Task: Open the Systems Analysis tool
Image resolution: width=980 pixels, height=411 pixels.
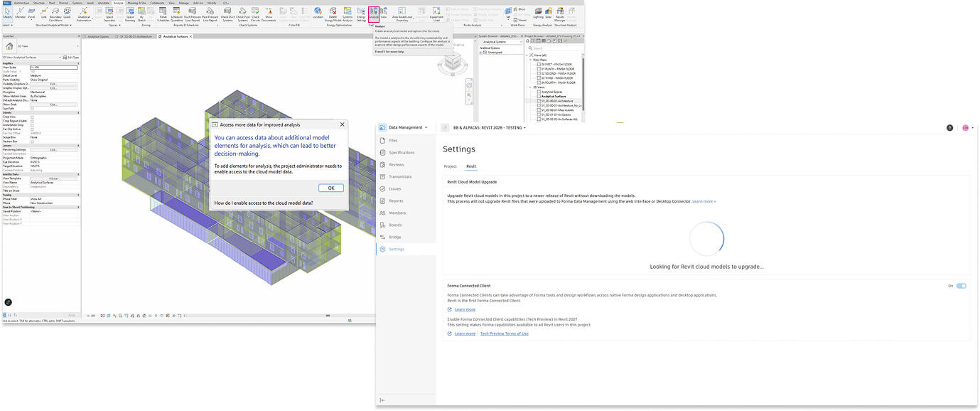Action: (x=348, y=14)
